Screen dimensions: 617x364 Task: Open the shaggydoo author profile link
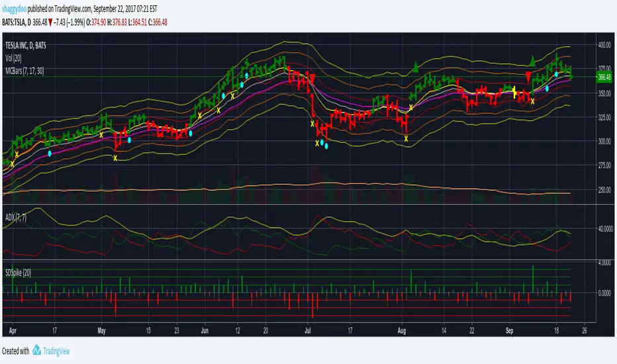point(15,9)
